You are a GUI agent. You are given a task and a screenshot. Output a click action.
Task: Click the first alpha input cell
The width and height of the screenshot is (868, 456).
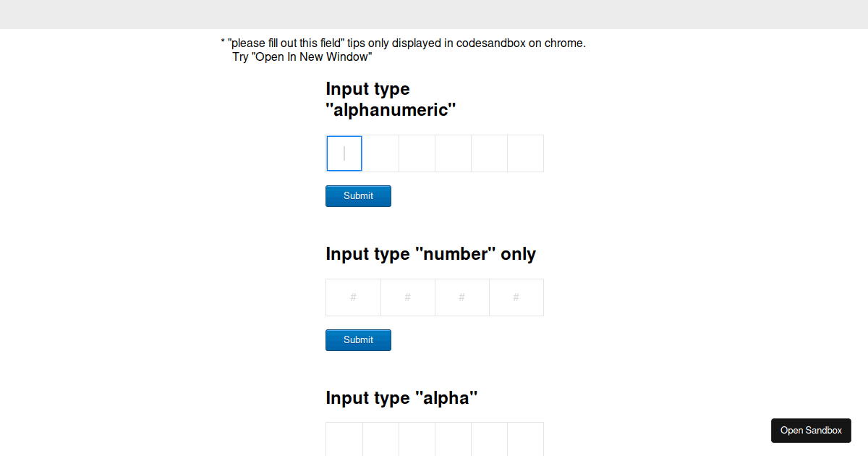click(344, 439)
